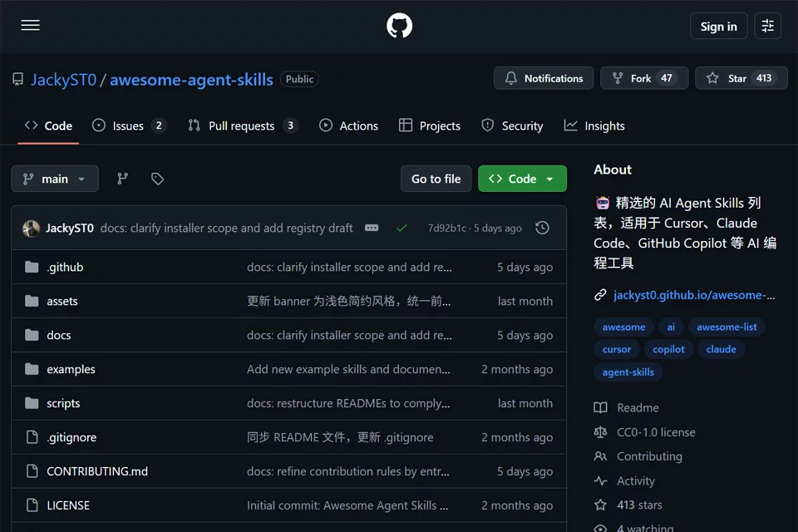Open appearance settings slider icon

point(767,26)
